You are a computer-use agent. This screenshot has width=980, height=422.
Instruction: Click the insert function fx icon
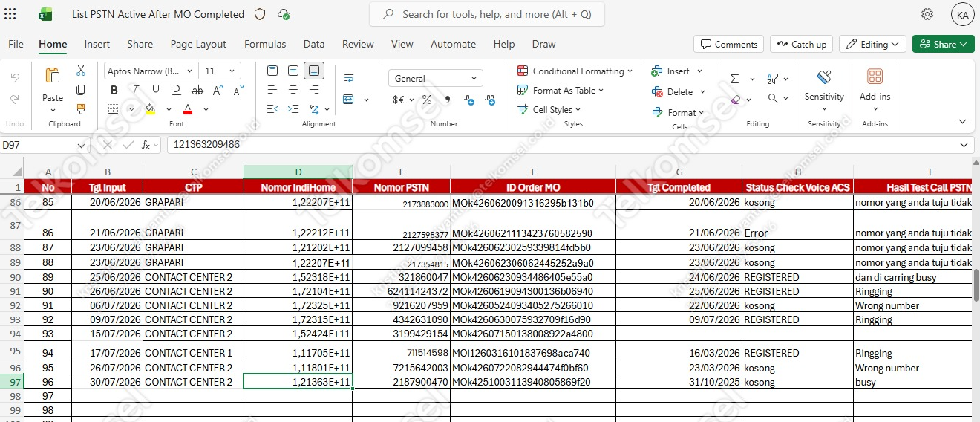pos(146,145)
